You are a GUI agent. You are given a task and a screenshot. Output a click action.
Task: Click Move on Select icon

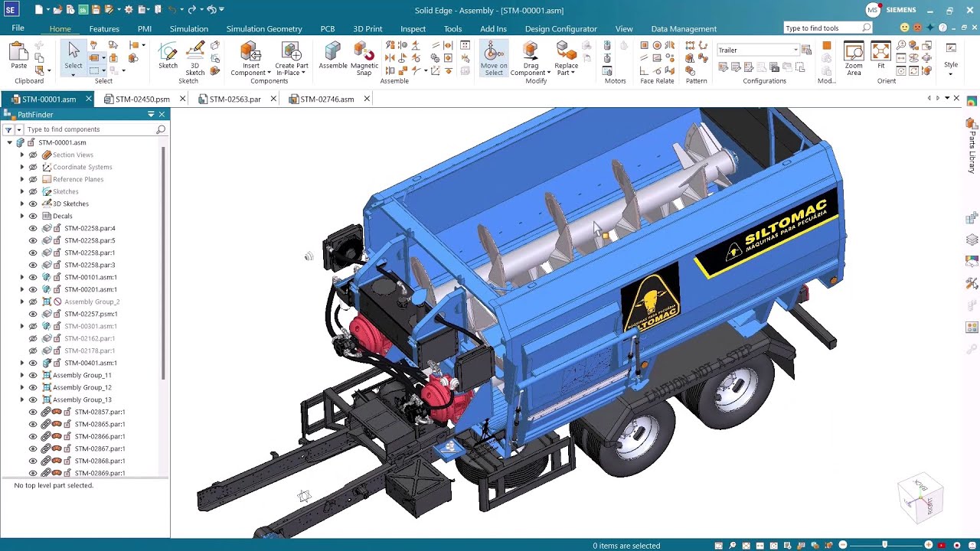click(x=494, y=51)
